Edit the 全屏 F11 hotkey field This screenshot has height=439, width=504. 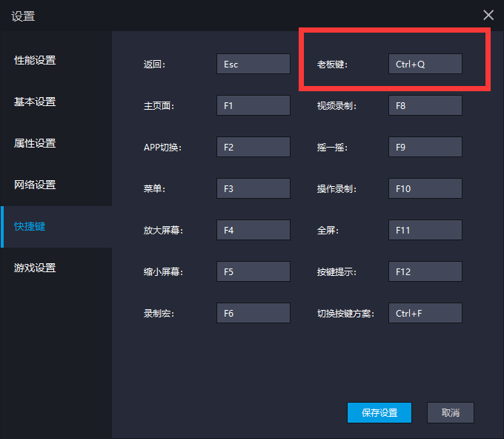tap(425, 230)
